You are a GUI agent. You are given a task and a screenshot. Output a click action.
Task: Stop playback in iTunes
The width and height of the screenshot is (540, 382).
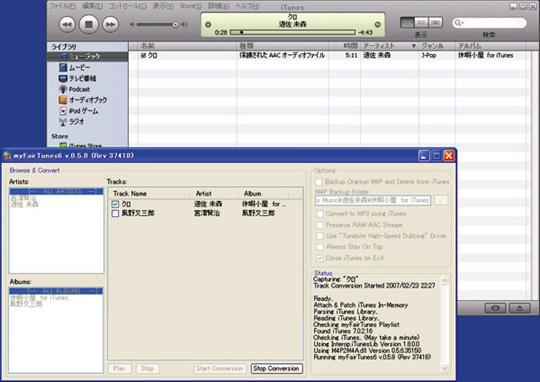click(x=89, y=24)
